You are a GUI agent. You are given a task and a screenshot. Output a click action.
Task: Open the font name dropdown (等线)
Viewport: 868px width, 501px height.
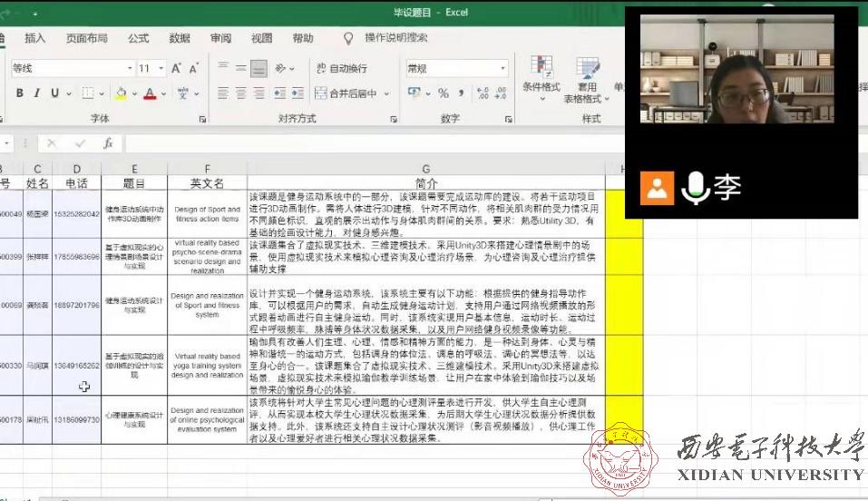(69, 69)
